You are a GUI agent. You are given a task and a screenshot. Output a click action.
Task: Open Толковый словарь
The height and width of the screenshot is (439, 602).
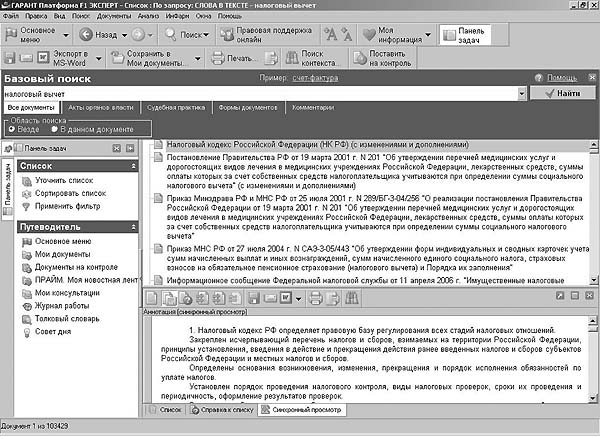coord(67,318)
